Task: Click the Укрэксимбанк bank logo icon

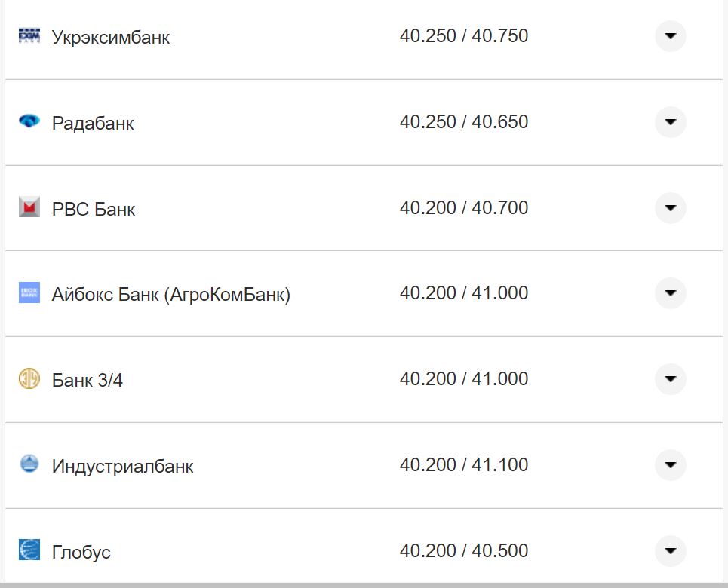Action: point(29,35)
